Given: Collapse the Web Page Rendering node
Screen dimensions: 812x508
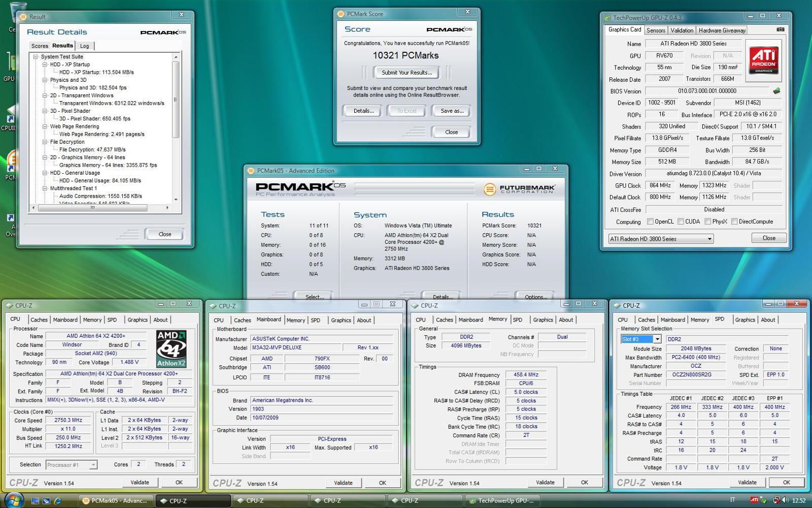Looking at the screenshot, I should point(45,126).
